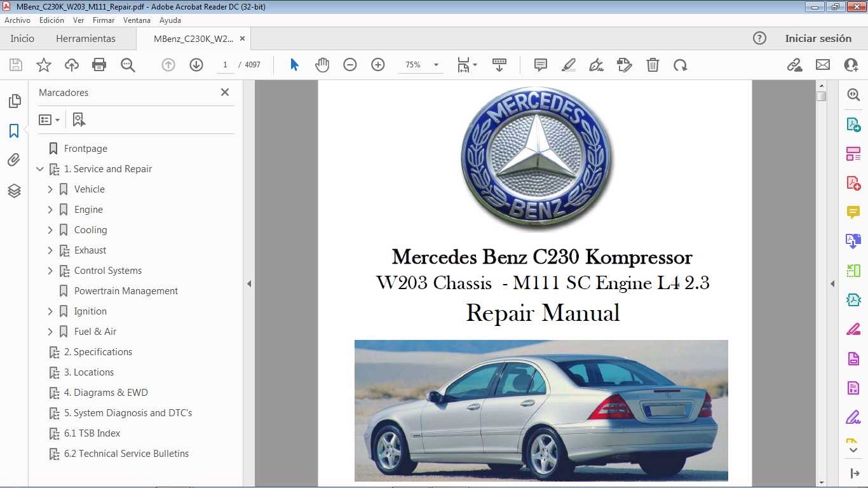Open the scrolling mode keyboard icon
This screenshot has width=868, height=488.
click(x=499, y=65)
